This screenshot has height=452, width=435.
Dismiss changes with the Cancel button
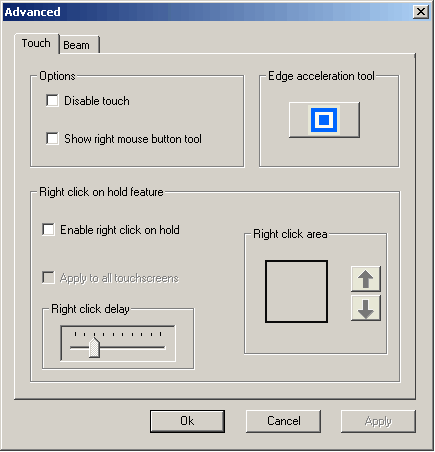click(x=283, y=421)
